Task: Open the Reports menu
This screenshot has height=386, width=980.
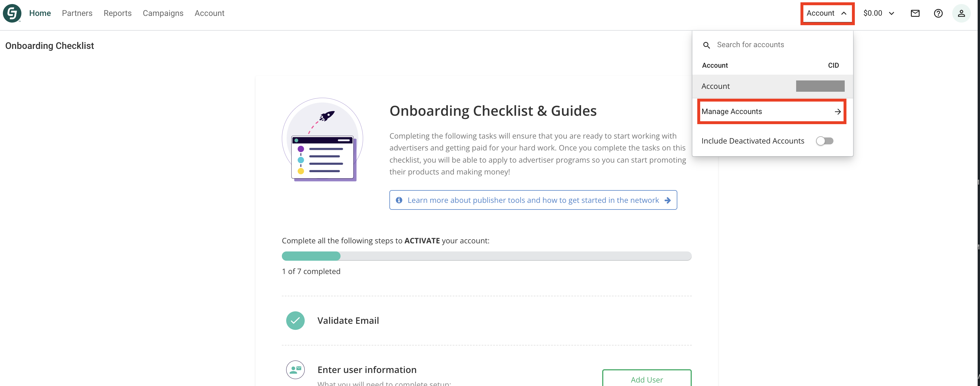Action: [118, 13]
